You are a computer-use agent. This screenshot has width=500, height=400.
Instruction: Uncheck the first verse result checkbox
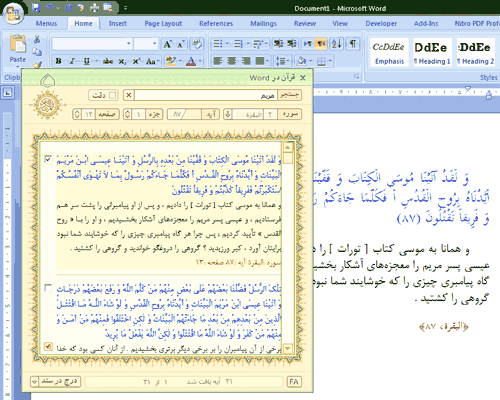(48, 159)
